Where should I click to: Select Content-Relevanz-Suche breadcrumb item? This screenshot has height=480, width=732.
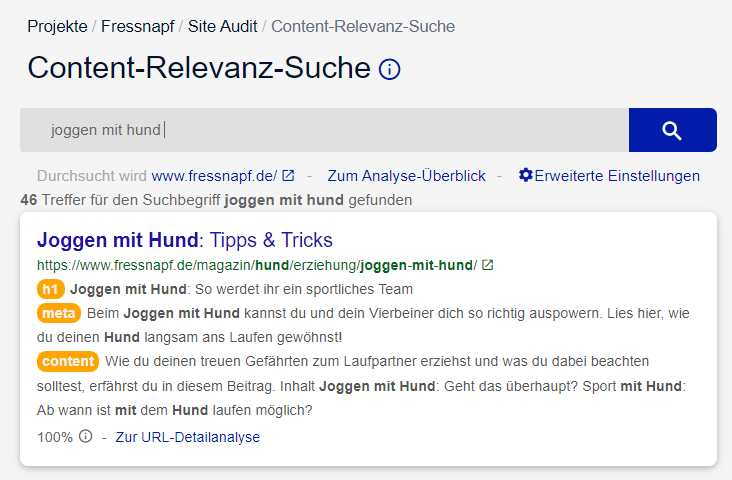[x=363, y=26]
